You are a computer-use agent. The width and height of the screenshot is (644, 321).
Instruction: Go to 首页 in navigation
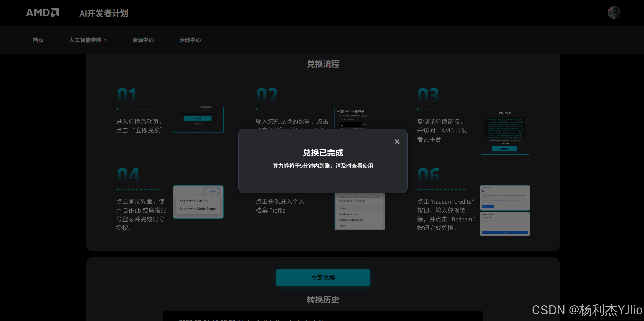[38, 40]
